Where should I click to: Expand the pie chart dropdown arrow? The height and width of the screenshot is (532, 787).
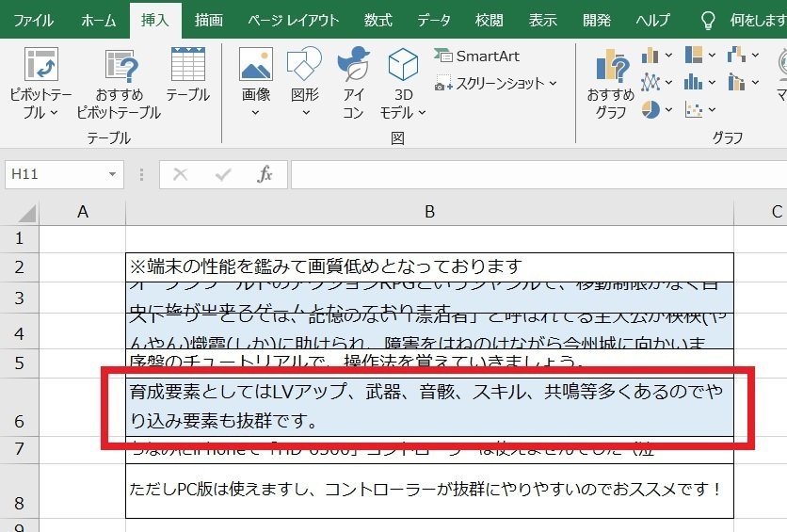(668, 109)
